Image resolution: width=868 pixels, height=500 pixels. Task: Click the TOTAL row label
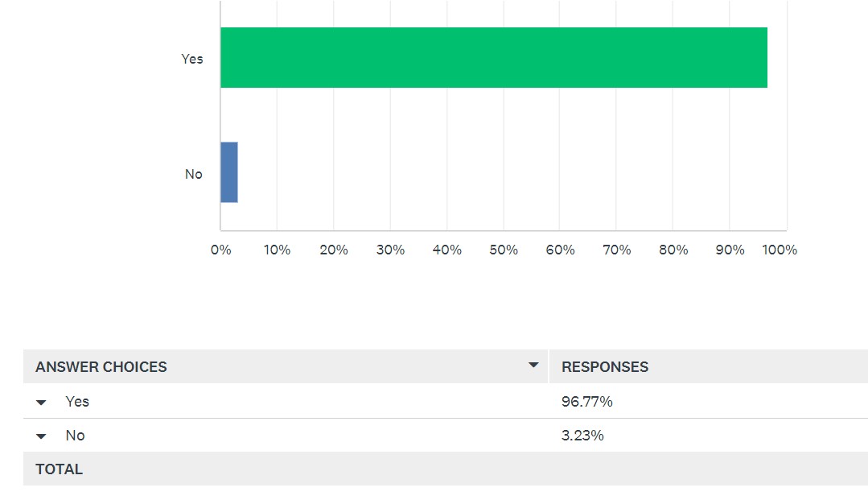pos(60,469)
